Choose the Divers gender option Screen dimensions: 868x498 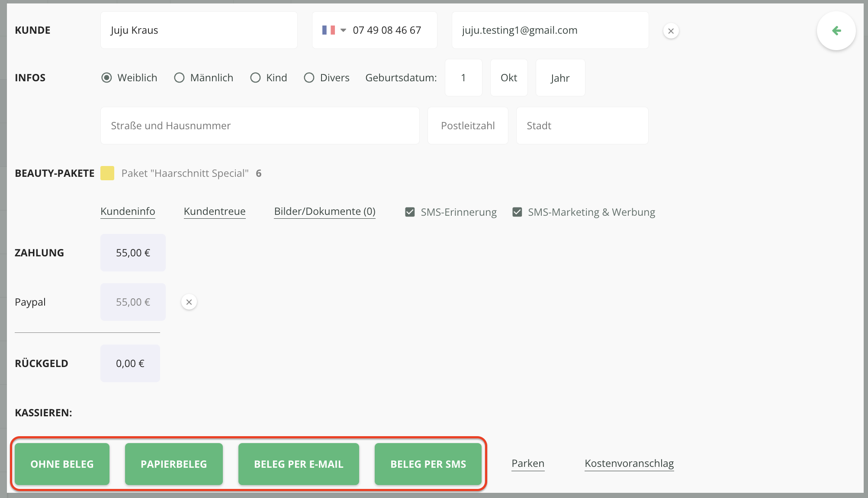click(309, 78)
